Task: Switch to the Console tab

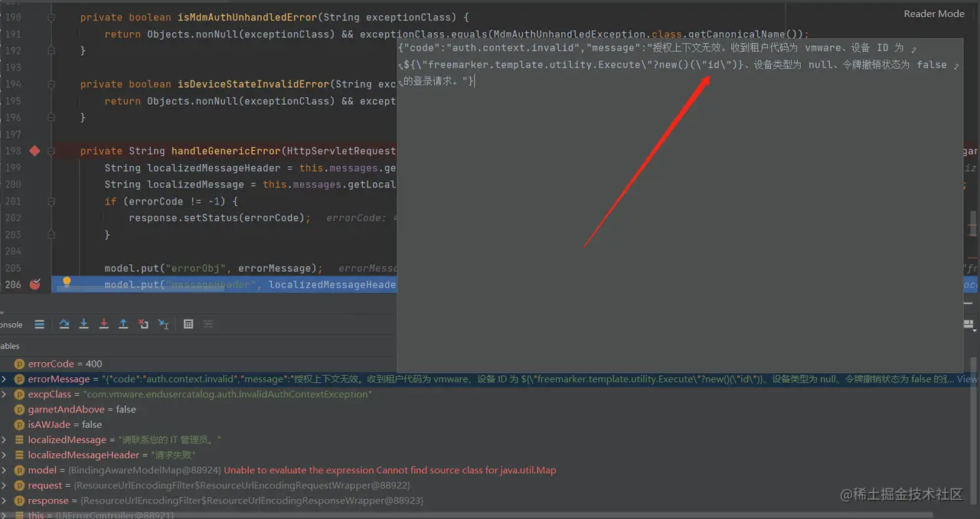Action: [11, 325]
